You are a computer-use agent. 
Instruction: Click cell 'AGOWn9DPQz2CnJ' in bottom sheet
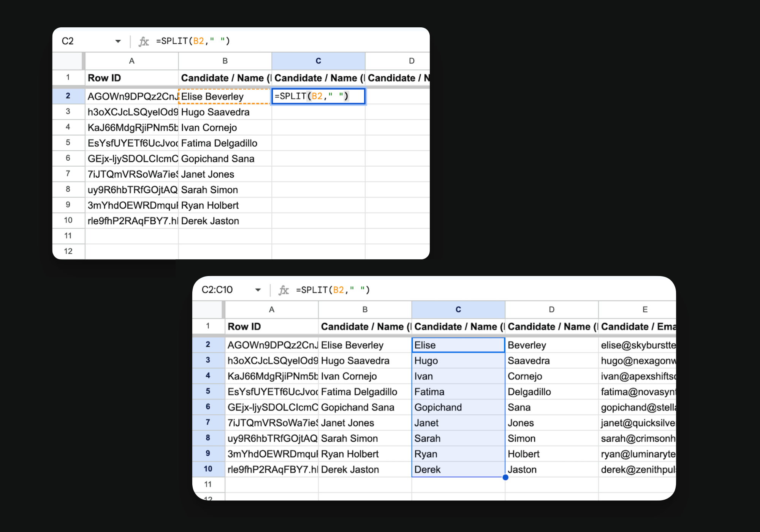pos(272,345)
